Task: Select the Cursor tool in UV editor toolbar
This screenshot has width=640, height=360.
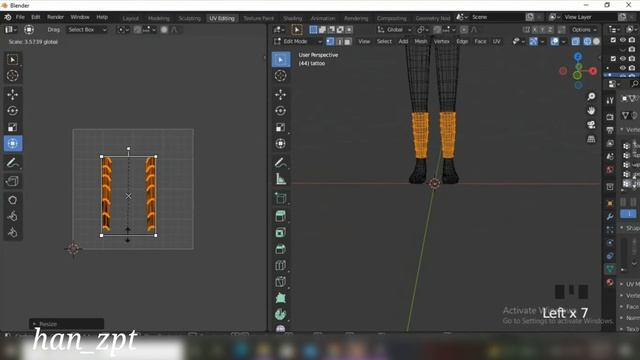Action: coord(13,76)
